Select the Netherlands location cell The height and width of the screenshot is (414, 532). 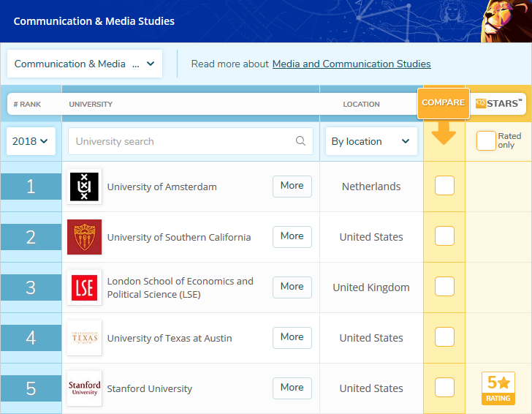(x=371, y=187)
